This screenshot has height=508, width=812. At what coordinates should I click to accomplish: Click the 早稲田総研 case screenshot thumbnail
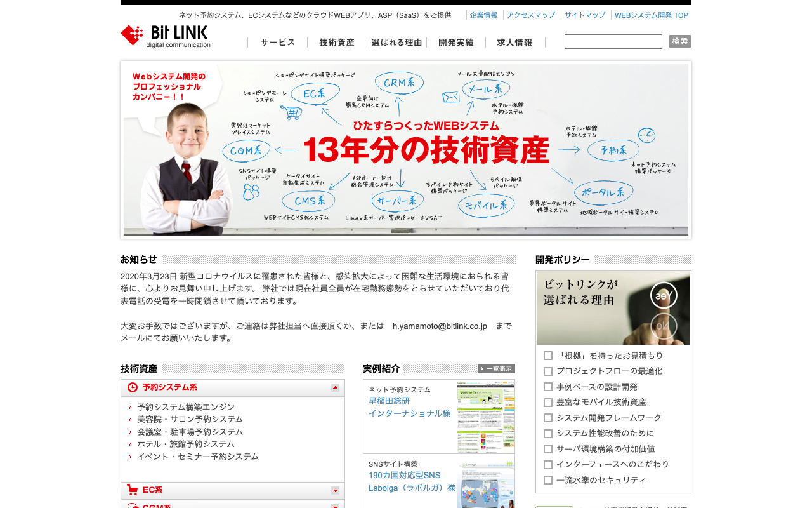(x=486, y=417)
